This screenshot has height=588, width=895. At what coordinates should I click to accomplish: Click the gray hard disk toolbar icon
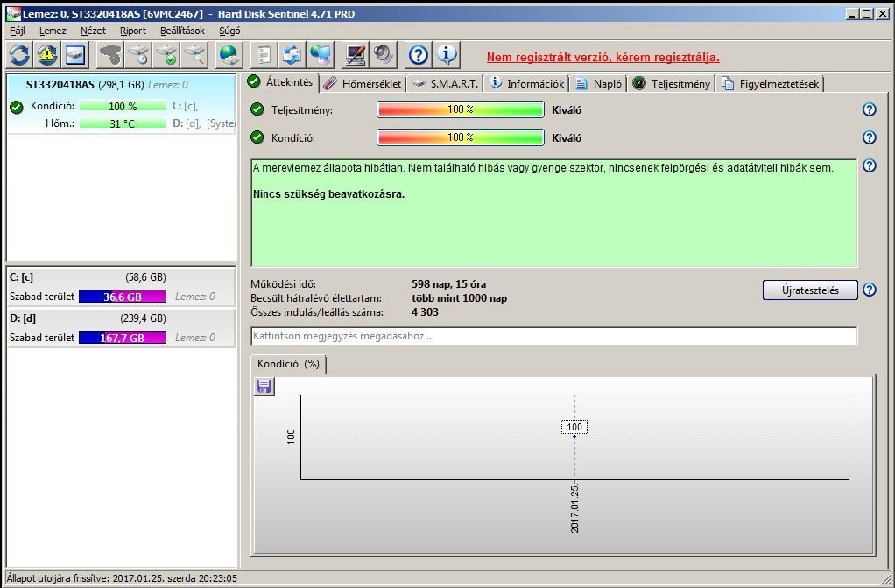pyautogui.click(x=110, y=55)
